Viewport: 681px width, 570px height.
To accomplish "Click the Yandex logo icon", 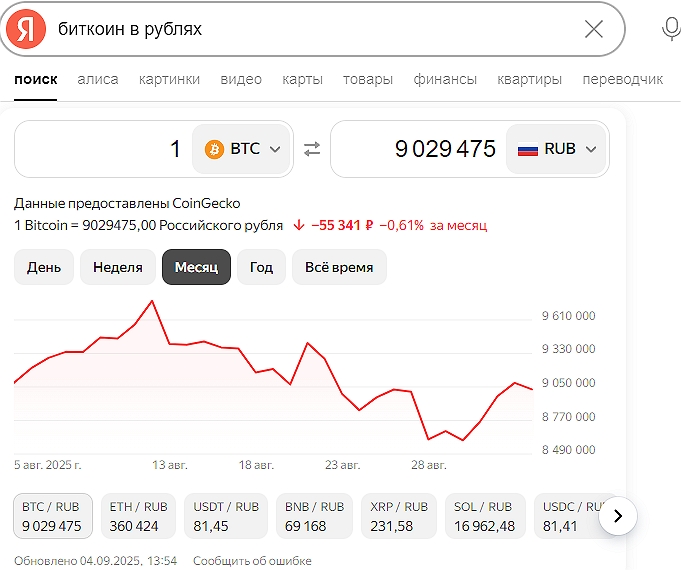I will pos(26,29).
